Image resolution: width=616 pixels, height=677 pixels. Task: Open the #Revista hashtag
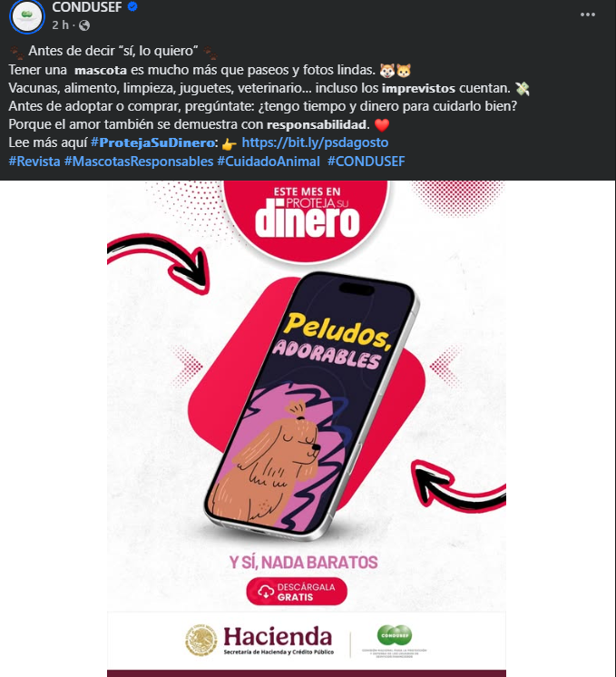point(34,162)
